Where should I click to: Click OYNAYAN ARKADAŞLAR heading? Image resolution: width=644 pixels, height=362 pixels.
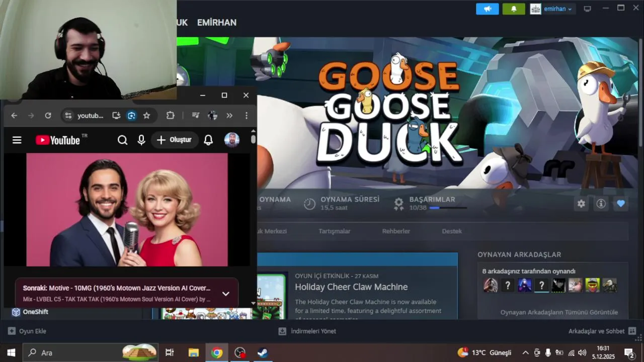(x=519, y=255)
